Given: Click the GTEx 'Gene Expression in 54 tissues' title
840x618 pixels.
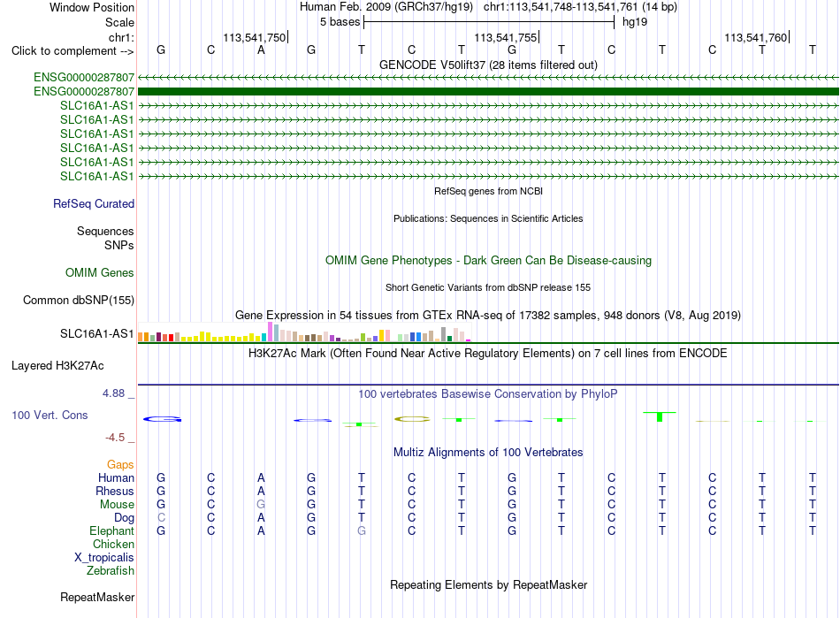Looking at the screenshot, I should (488, 316).
